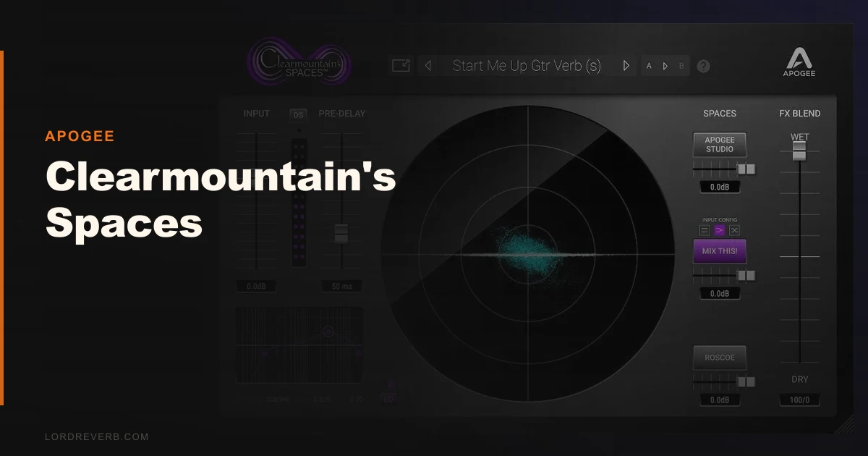Image resolution: width=868 pixels, height=456 pixels.
Task: Click the FX Blend wet/dry fader handle
Action: 799,151
